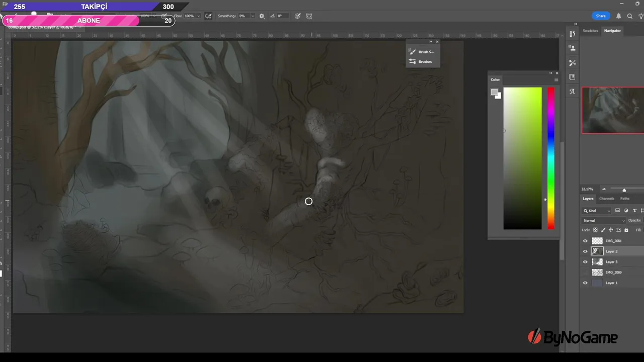Open the Color panel menu icon
This screenshot has width=644, height=362.
pos(556,79)
